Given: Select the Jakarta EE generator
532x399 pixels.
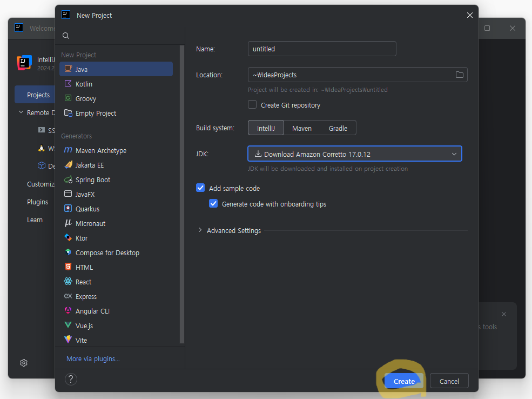Looking at the screenshot, I should coord(116,165).
